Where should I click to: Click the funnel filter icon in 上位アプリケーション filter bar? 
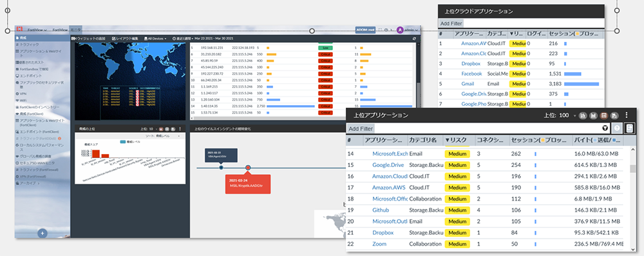[605, 128]
